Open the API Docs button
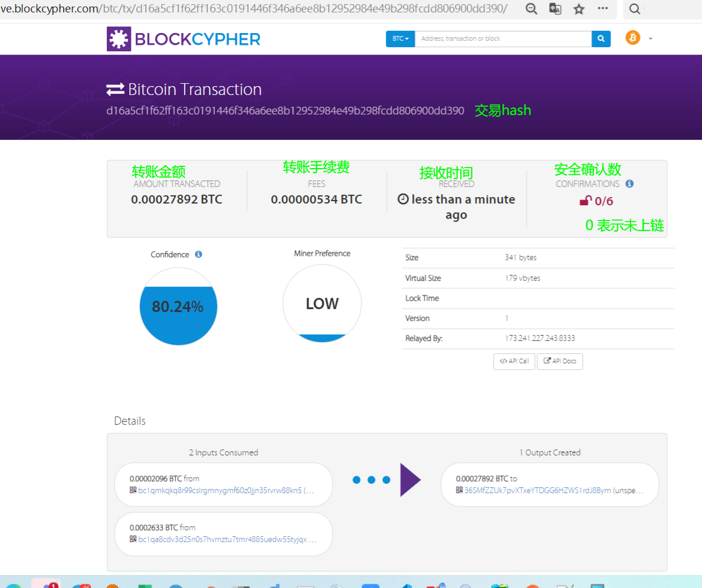 pyautogui.click(x=560, y=361)
